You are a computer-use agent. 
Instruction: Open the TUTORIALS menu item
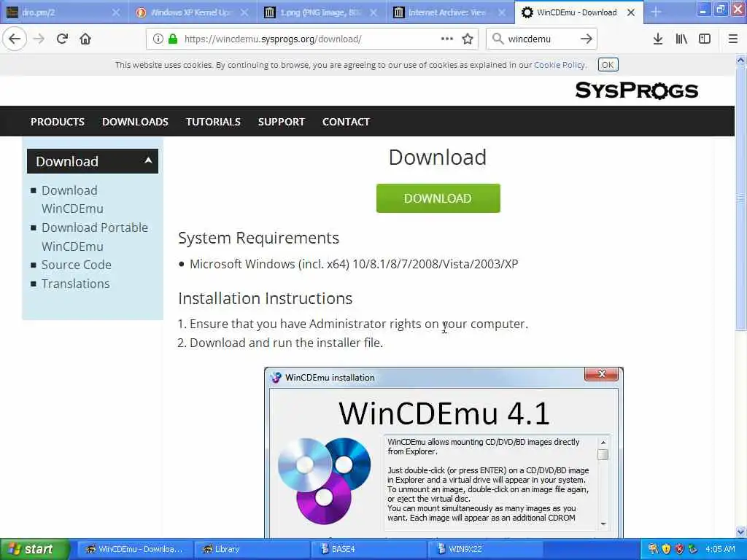pos(214,122)
